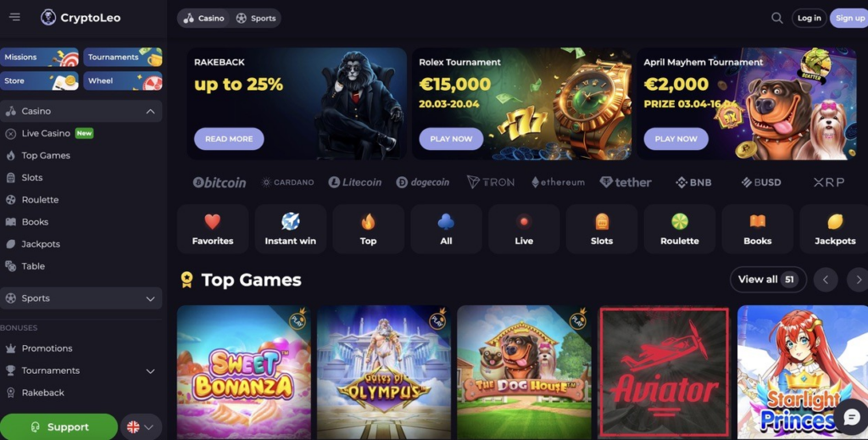Expand the Tournaments submenu chevron
868x440 pixels.
pyautogui.click(x=150, y=370)
